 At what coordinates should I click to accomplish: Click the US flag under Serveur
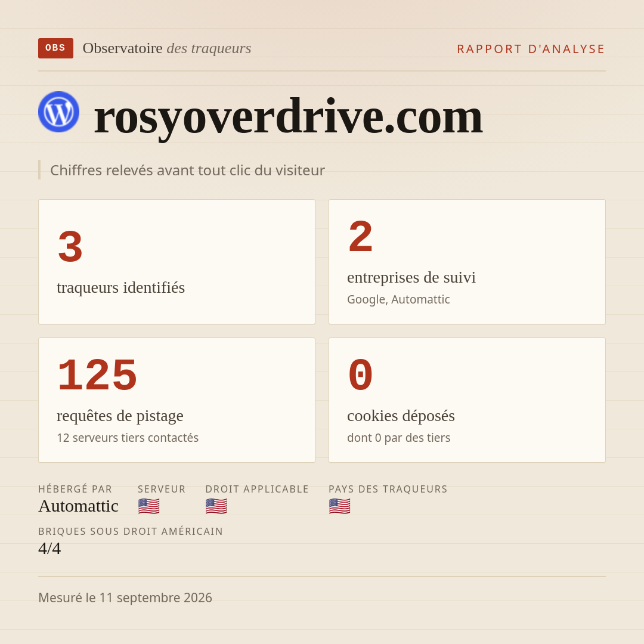pos(148,506)
